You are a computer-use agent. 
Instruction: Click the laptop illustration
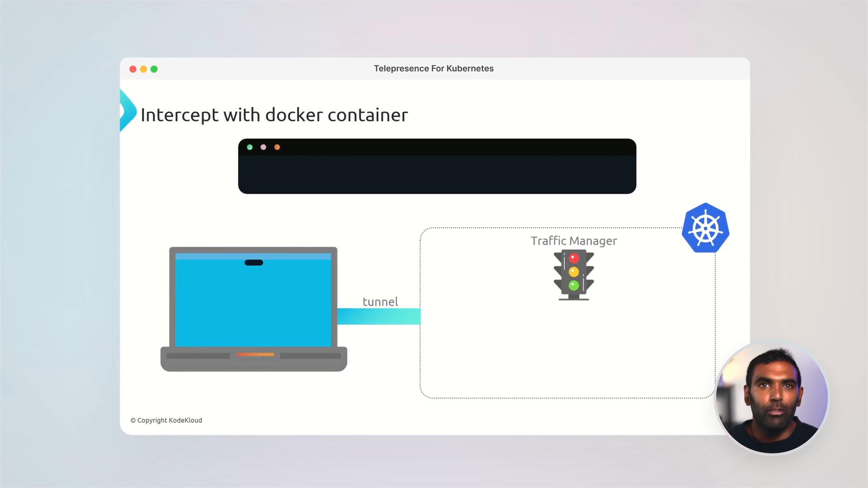[254, 309]
